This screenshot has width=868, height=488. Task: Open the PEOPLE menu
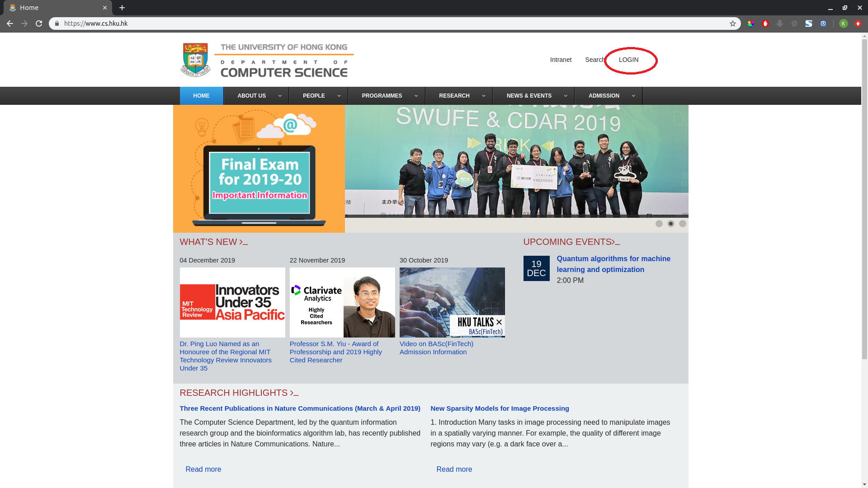pos(314,96)
